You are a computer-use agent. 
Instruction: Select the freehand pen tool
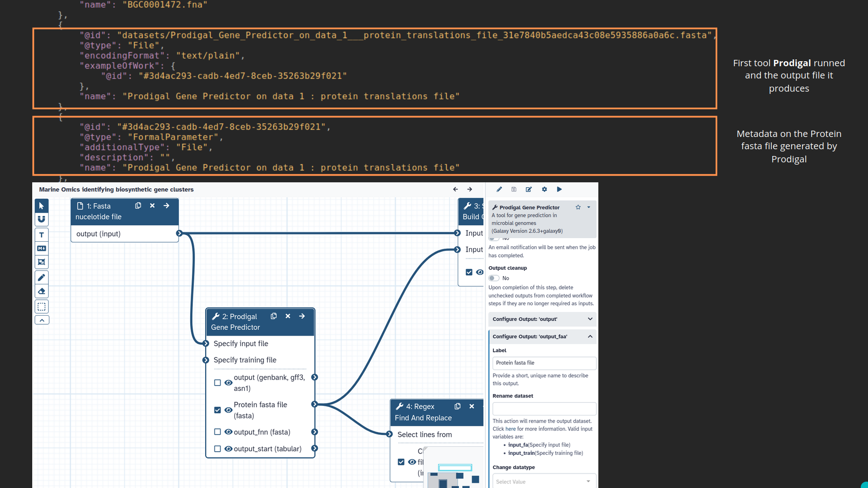pos(41,278)
